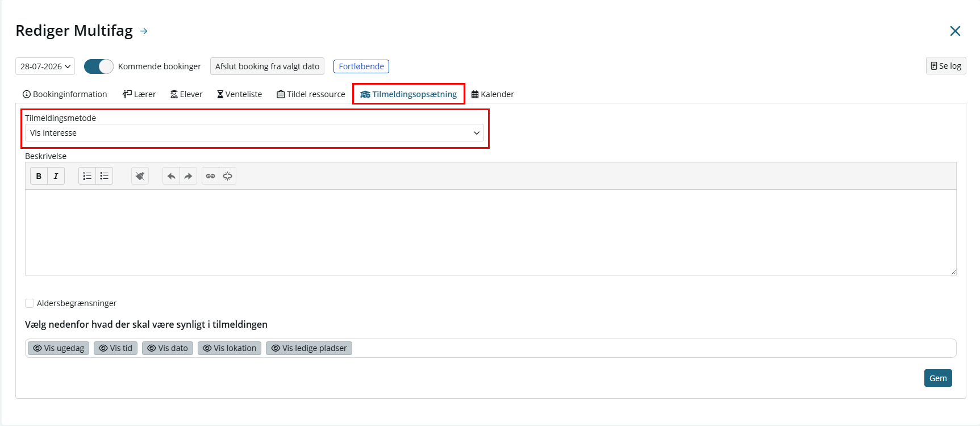
Task: Click inside the Beskrivelse text area
Action: [491, 232]
